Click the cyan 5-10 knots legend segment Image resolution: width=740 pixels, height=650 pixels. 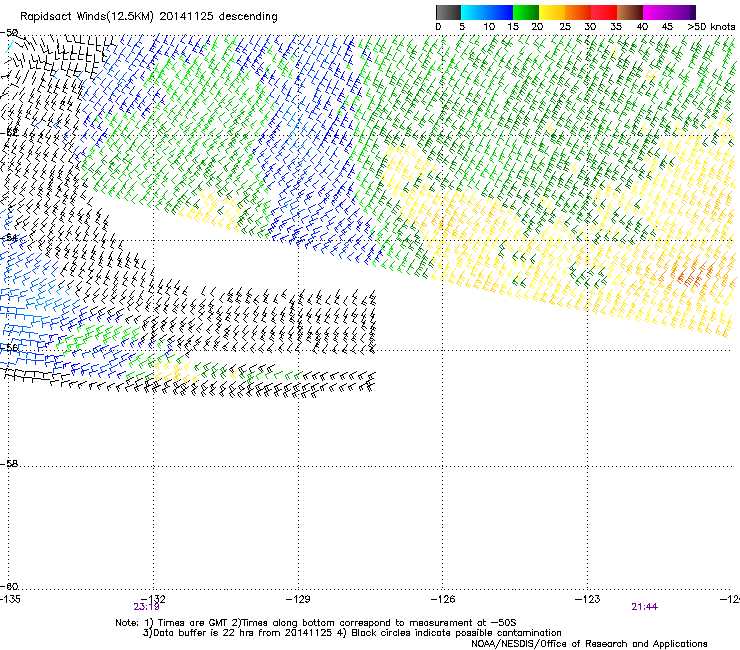(474, 12)
